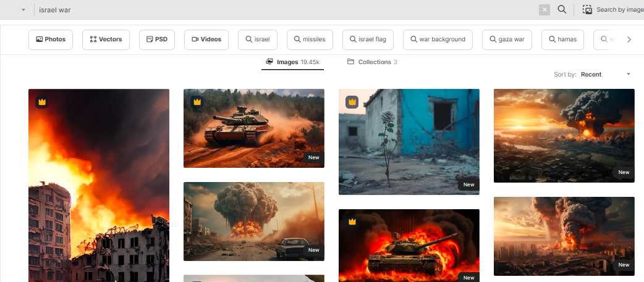This screenshot has width=644, height=282.
Task: Open the sunset city explosion image
Action: click(x=564, y=136)
